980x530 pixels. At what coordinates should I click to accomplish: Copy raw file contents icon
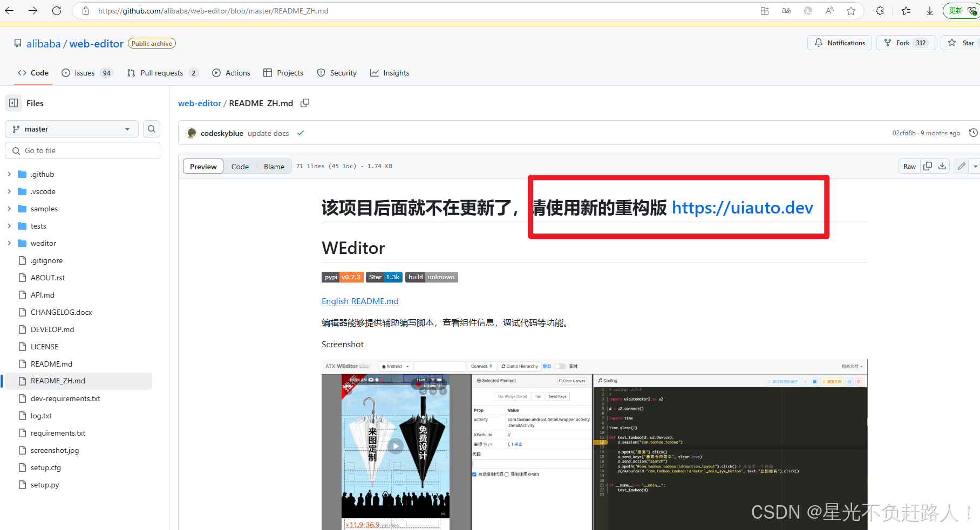pos(927,166)
